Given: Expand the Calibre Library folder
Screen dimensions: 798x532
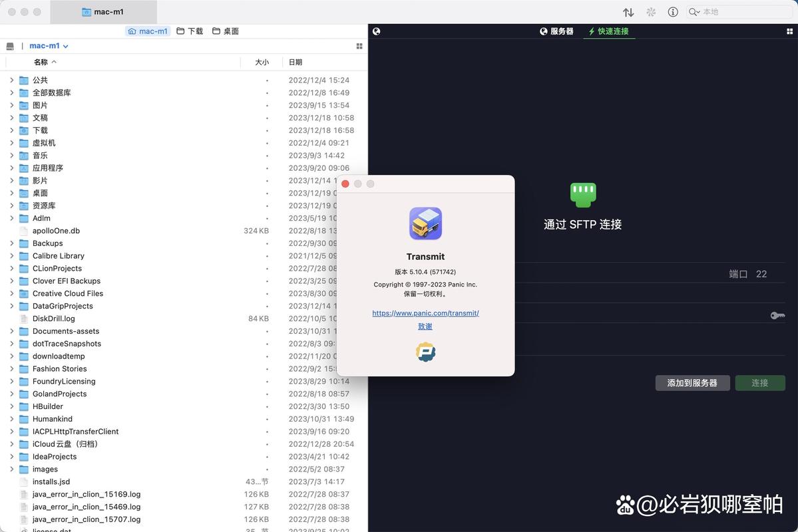Looking at the screenshot, I should click(x=12, y=256).
